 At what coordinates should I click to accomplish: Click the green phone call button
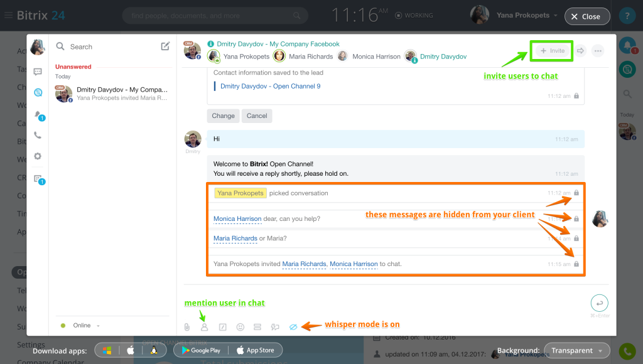click(x=627, y=351)
